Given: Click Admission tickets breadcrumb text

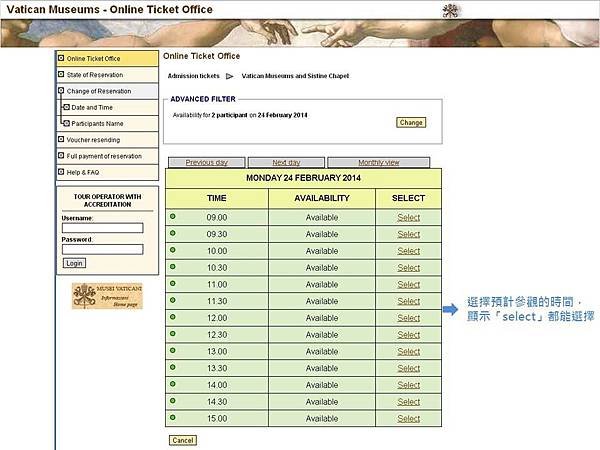Looking at the screenshot, I should (x=194, y=76).
